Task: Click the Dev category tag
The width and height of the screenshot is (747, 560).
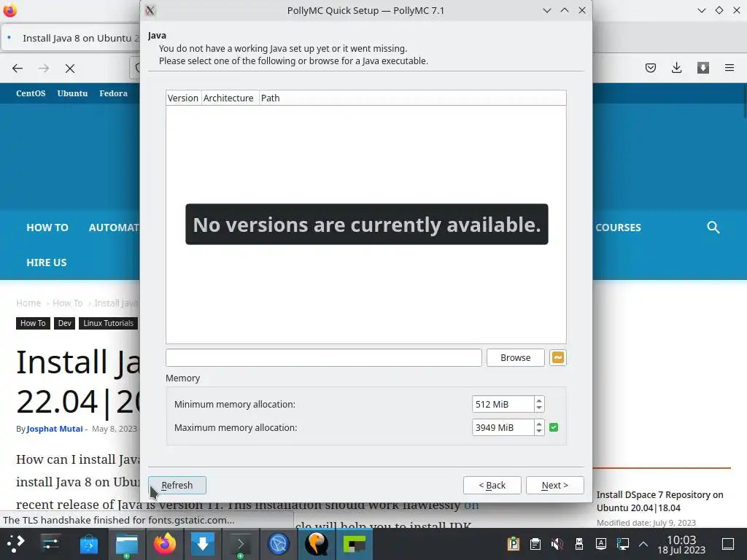Action: tap(64, 323)
